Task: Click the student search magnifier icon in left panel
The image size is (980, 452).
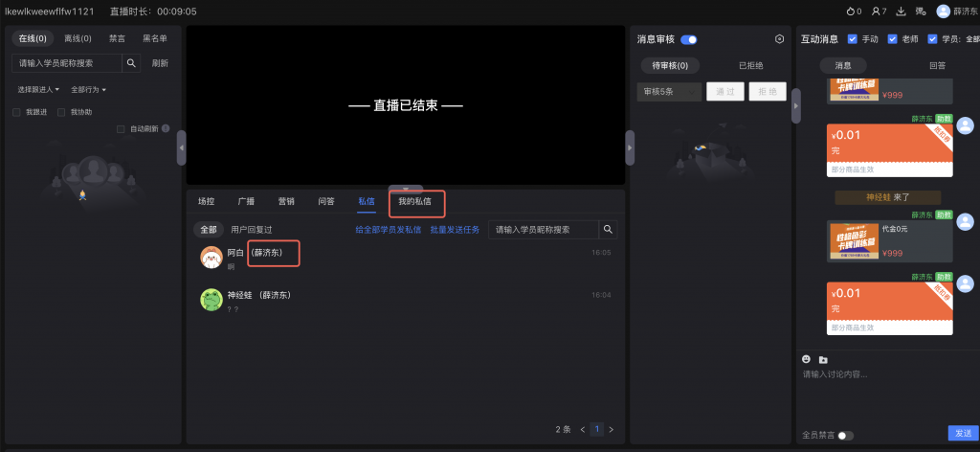Action: point(132,63)
